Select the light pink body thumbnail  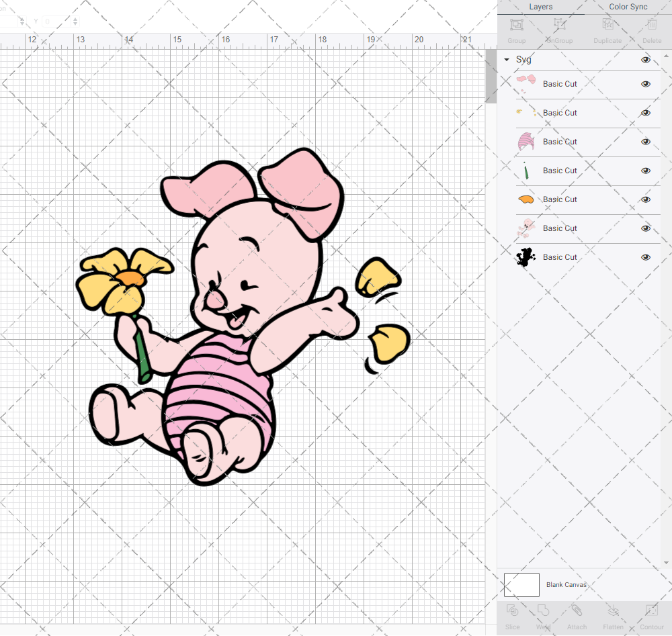526,228
